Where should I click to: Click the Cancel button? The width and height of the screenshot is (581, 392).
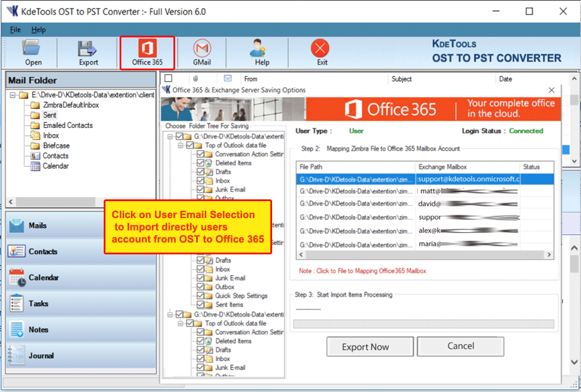click(x=461, y=346)
